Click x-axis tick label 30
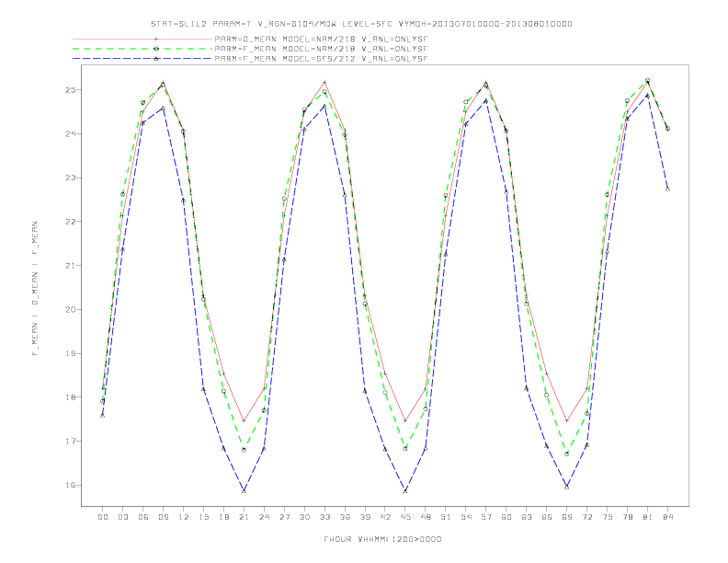This screenshot has height=563, width=728. (x=304, y=517)
